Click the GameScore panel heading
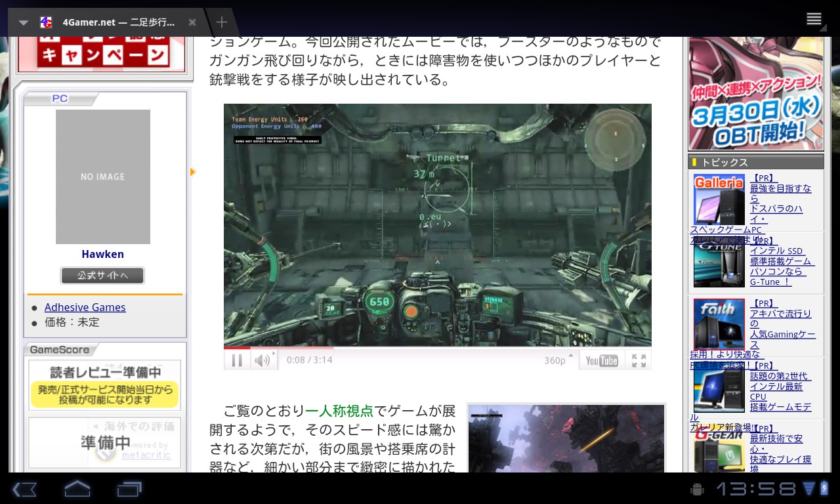 [x=61, y=350]
